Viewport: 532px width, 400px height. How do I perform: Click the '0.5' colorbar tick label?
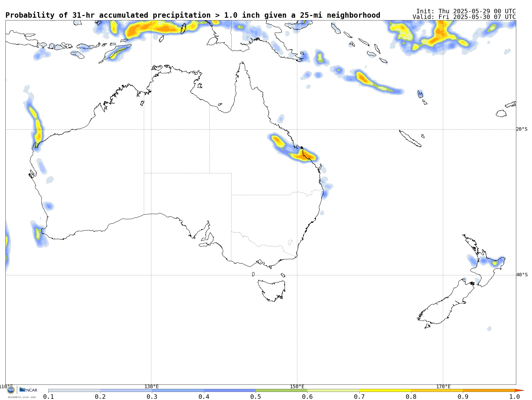pyautogui.click(x=256, y=397)
